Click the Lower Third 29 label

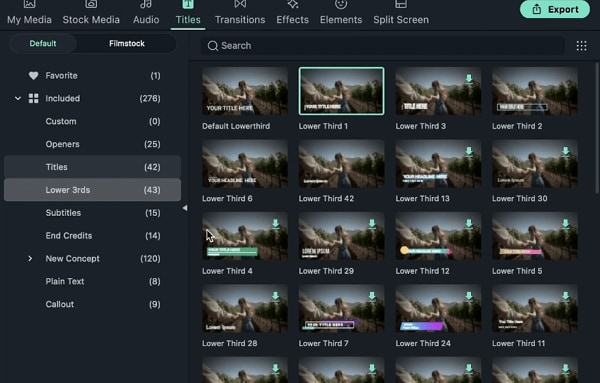pos(326,271)
